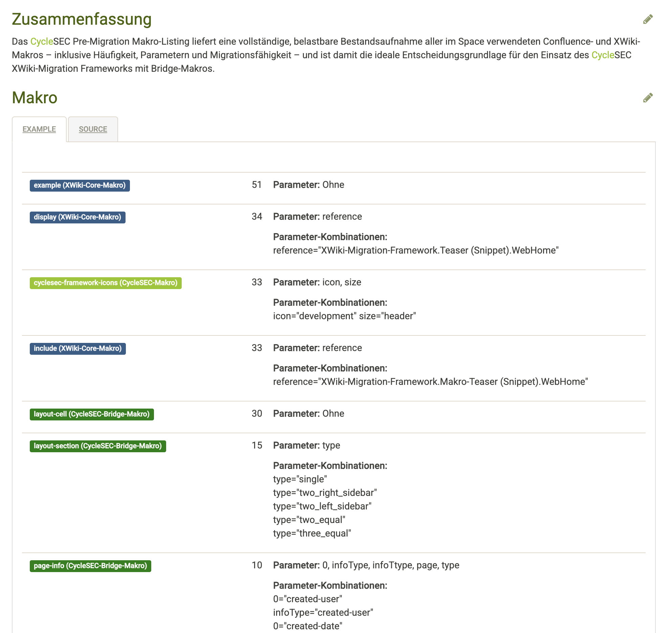Click the type="three_equal" parameter combination
Image resolution: width=672 pixels, height=633 pixels.
point(312,533)
